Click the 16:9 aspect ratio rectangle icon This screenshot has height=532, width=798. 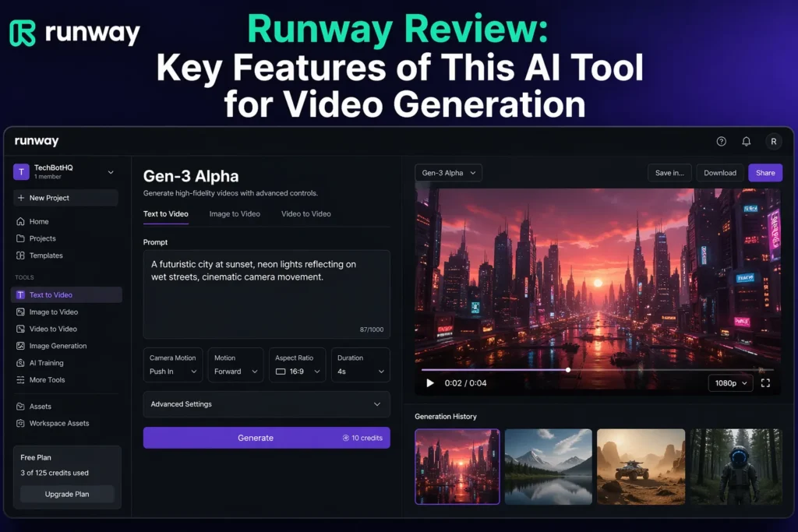[x=281, y=372]
